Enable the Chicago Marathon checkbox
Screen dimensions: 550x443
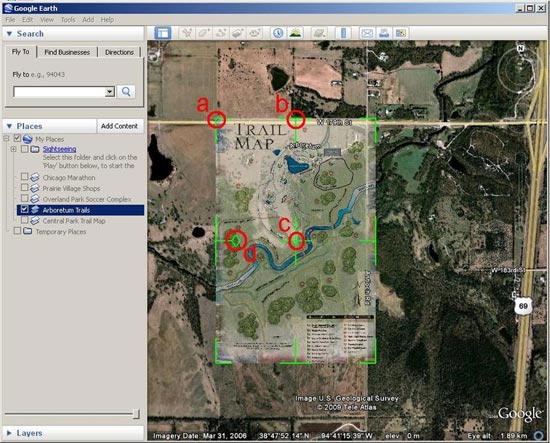coord(24,176)
